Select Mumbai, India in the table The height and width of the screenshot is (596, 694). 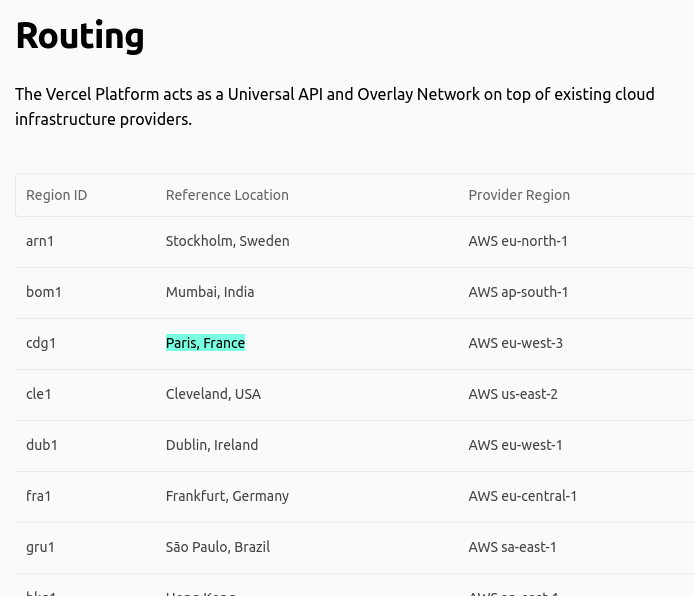click(x=210, y=292)
